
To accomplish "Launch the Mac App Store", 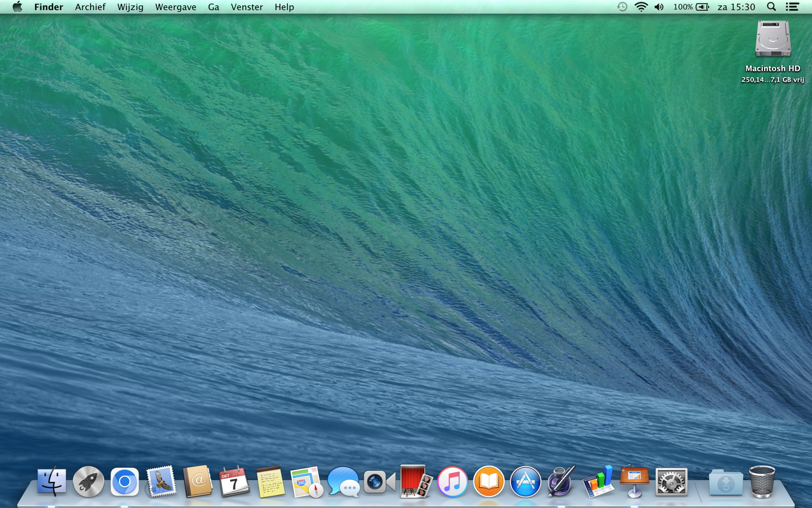I will [525, 482].
